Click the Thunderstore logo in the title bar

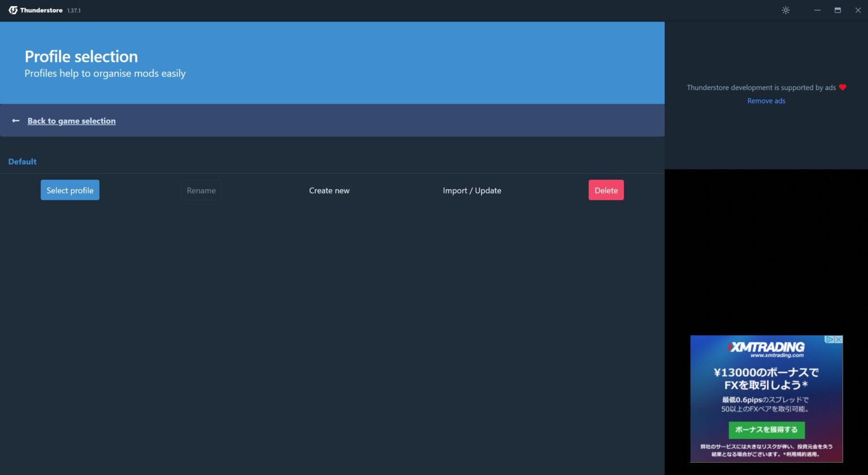tap(12, 10)
